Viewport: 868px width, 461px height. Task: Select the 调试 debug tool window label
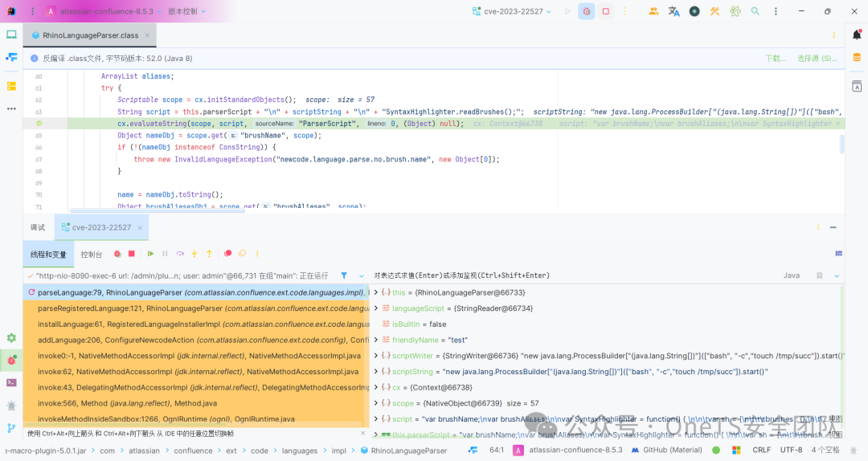pos(38,227)
